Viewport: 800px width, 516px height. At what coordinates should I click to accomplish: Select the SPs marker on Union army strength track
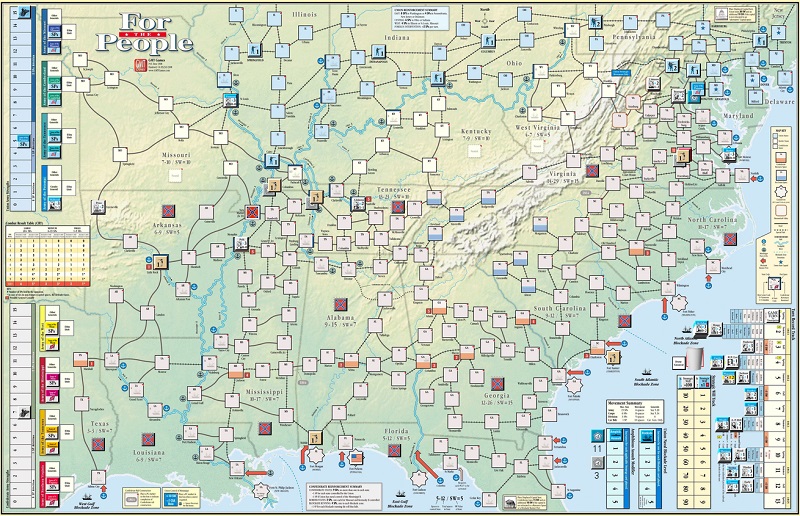pyautogui.click(x=23, y=141)
